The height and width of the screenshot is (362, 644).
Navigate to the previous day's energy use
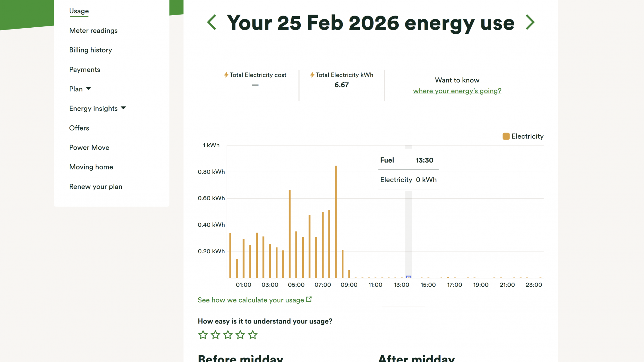coord(212,22)
